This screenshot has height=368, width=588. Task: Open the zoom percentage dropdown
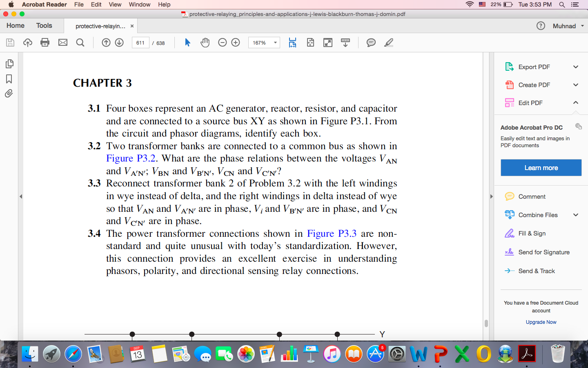[275, 42]
